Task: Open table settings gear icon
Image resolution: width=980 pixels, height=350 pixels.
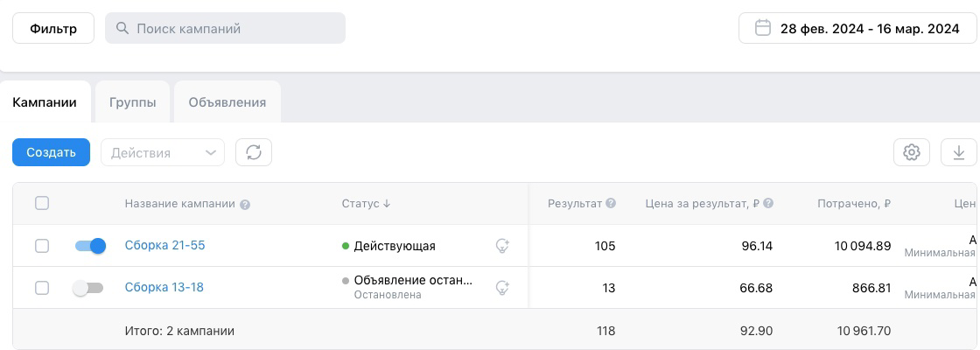Action: pos(912,152)
